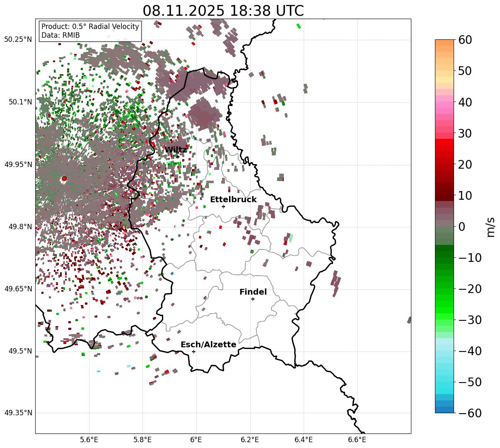Click the Wiltz city label
Viewport: 500px width, 448px height.
coord(176,150)
